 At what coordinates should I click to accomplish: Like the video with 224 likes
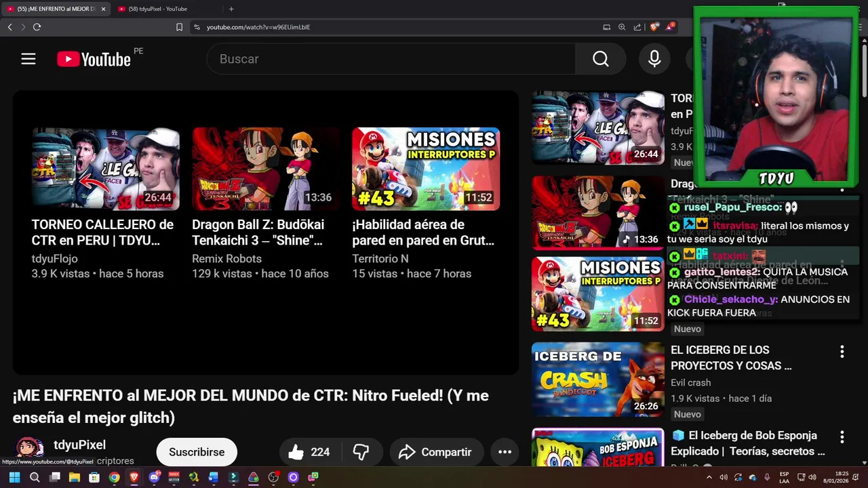point(309,452)
